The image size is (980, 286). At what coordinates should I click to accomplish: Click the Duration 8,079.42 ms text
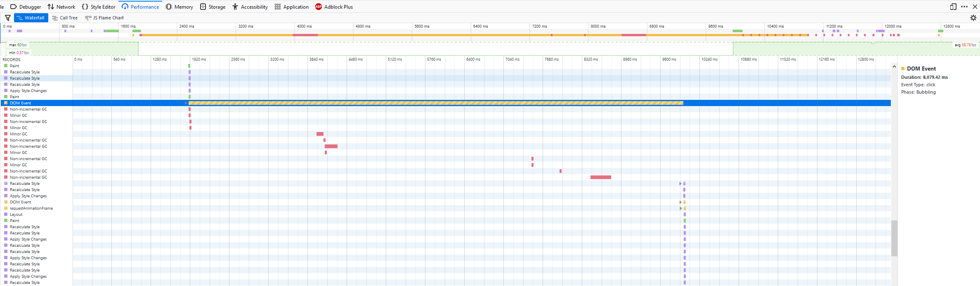pyautogui.click(x=924, y=77)
